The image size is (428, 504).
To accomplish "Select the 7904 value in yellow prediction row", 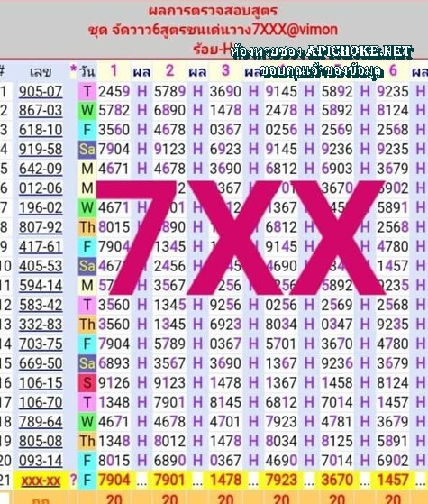I will click(x=114, y=480).
